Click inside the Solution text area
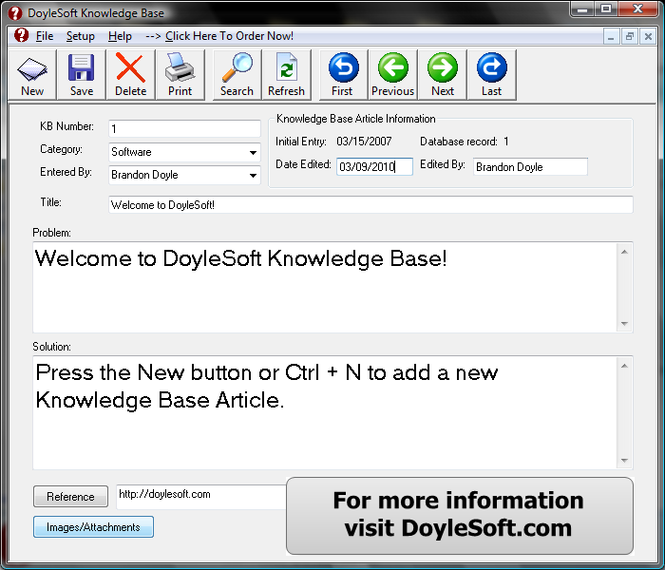 click(325, 412)
